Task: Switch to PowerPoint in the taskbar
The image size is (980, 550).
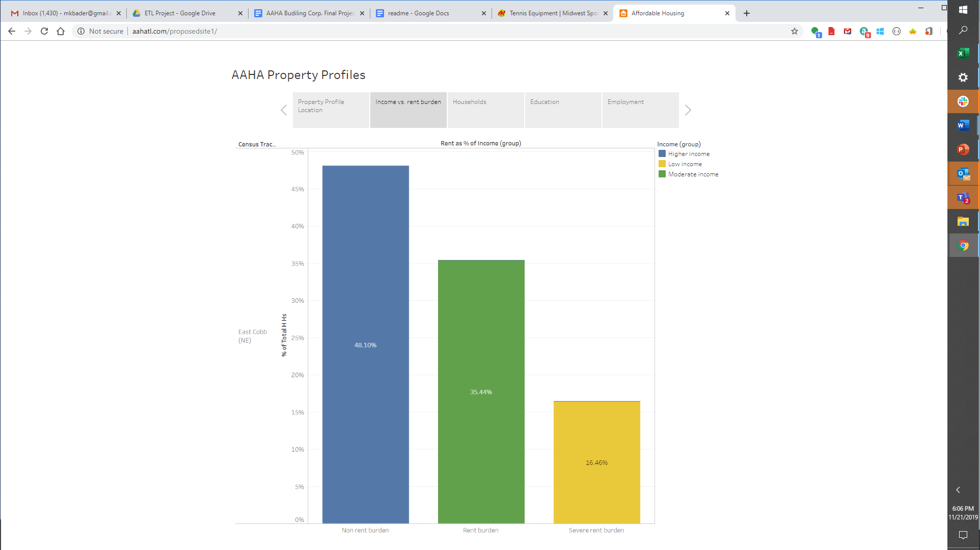Action: coord(963,149)
